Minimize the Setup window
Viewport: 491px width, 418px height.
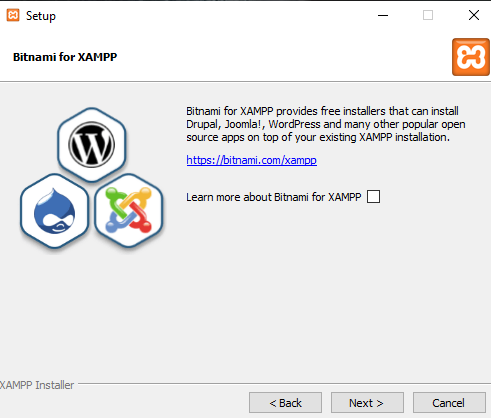coord(383,15)
